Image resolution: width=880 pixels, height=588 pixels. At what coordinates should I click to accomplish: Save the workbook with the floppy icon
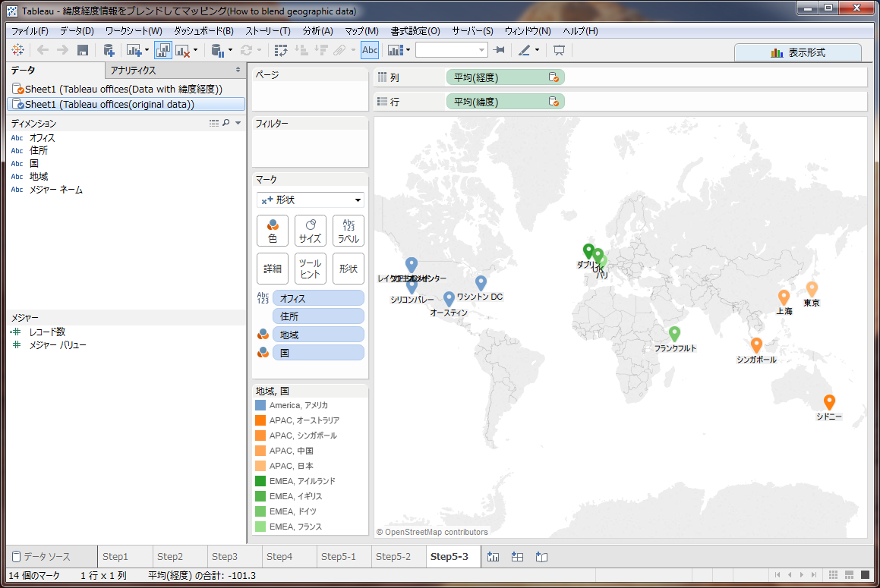83,51
